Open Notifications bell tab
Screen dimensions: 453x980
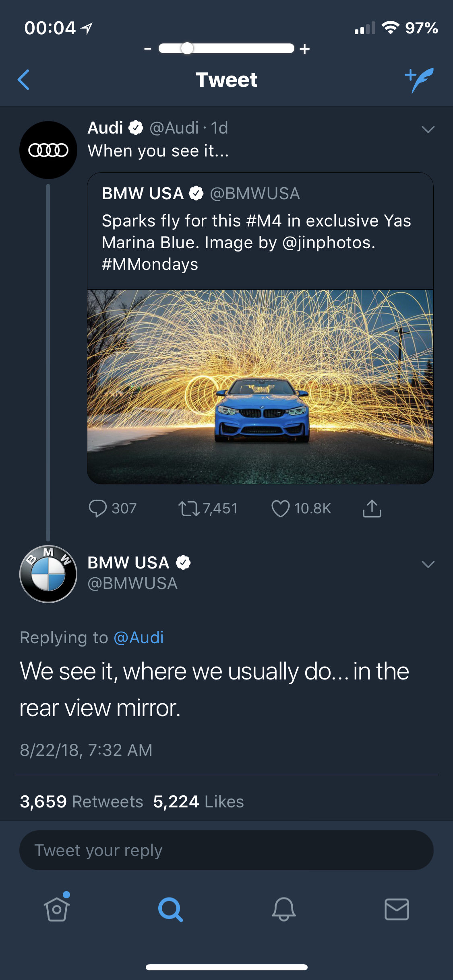(283, 909)
